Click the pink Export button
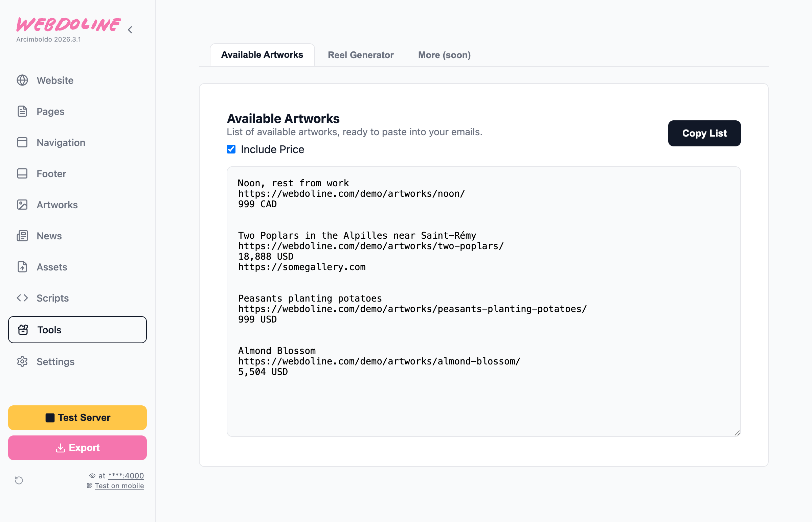The width and height of the screenshot is (812, 522). pyautogui.click(x=77, y=448)
